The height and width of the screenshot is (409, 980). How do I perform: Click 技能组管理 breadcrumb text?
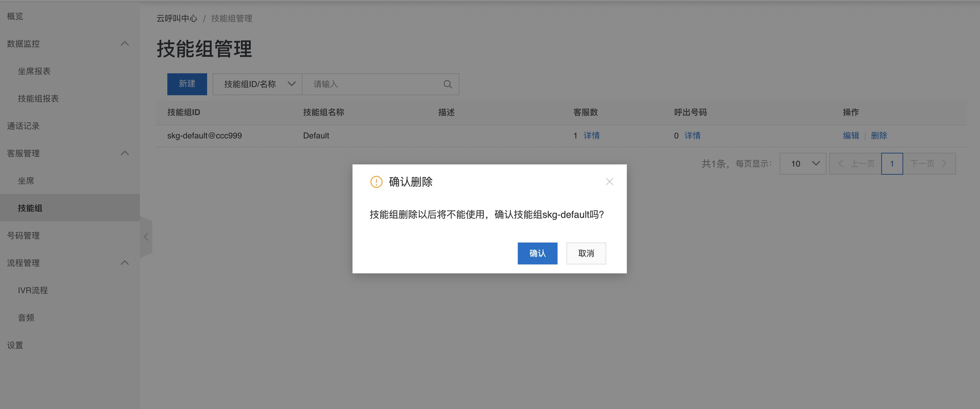tap(232, 18)
